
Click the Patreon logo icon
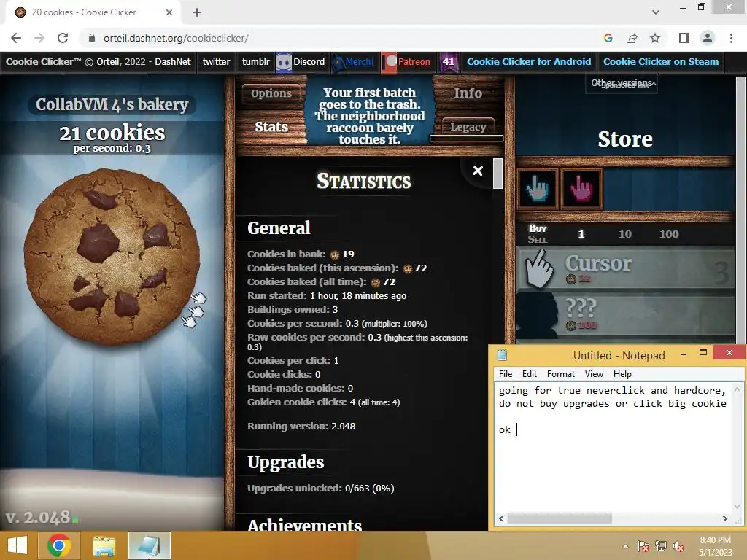[x=390, y=63]
